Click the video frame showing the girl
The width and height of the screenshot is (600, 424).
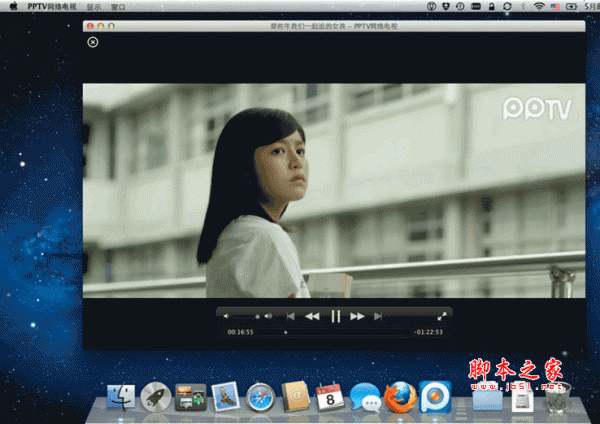[334, 191]
